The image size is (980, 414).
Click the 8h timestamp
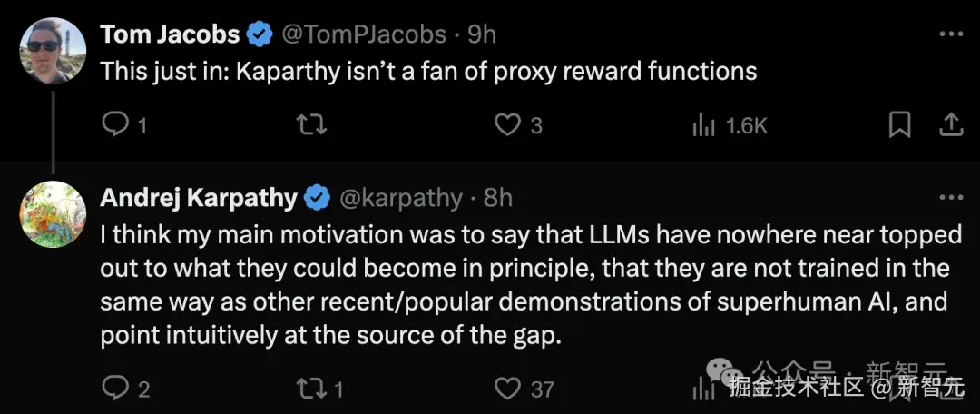[x=496, y=197]
